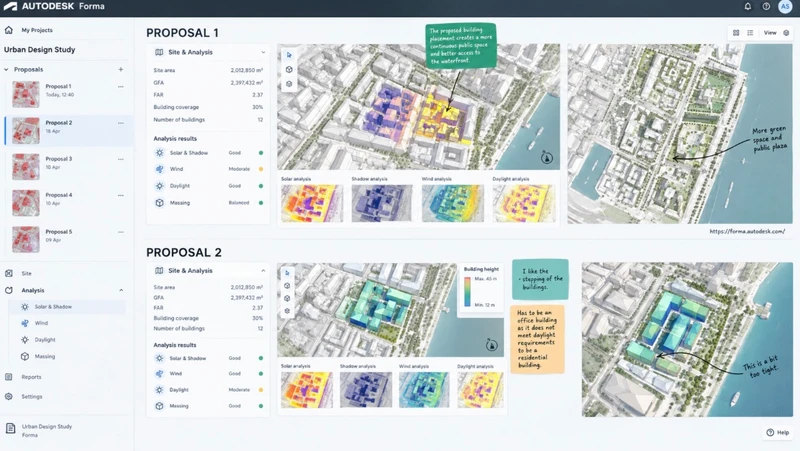The image size is (800, 451).
Task: Select the 3D cube tool in Proposal 1 viewport
Action: pos(289,69)
